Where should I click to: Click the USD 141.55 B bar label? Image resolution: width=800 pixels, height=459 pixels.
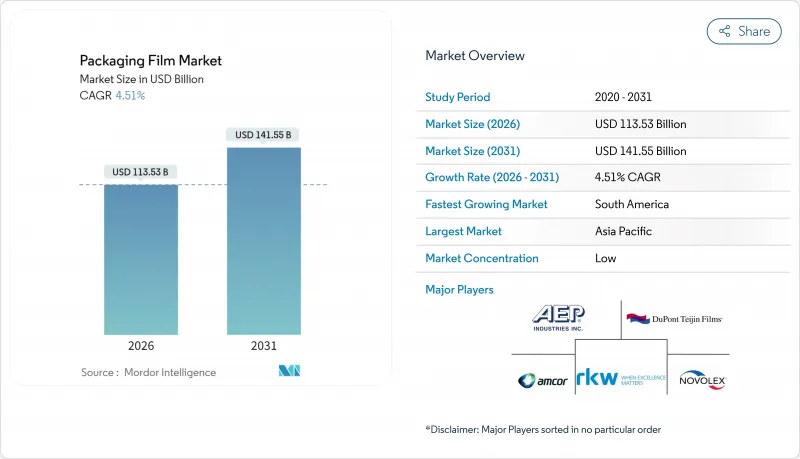tap(264, 135)
